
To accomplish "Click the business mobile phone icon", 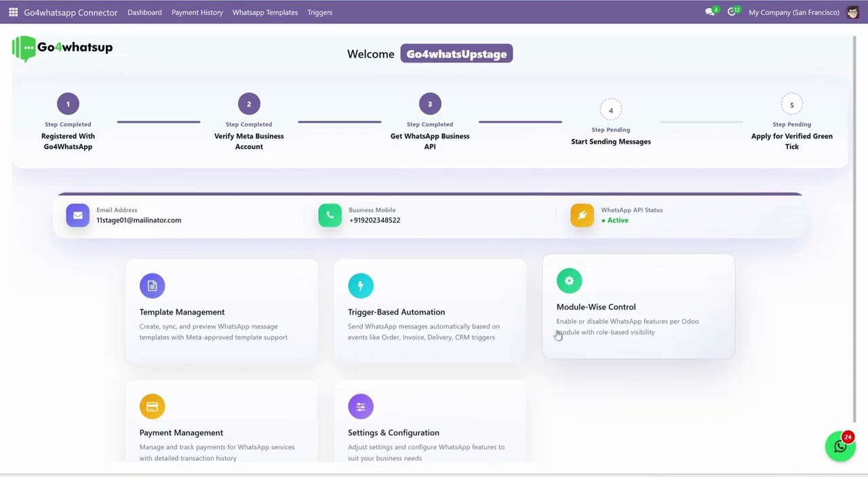I will tap(330, 216).
